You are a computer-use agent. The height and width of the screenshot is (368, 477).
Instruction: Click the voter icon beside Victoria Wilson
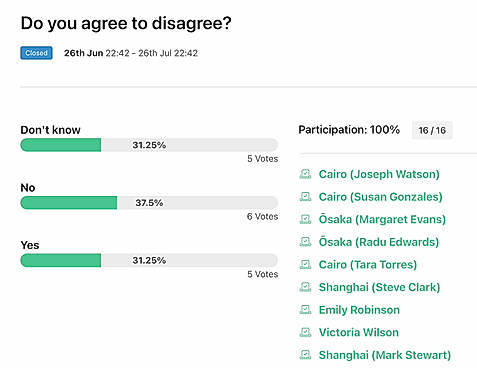tap(305, 332)
